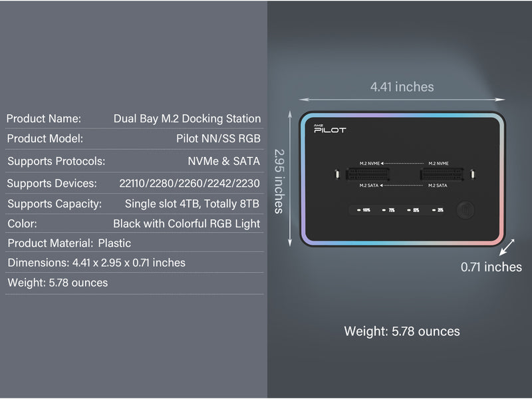Screen dimensions: 532x399
Task: Click the small LED beside the right slot
Action: [x=473, y=174]
